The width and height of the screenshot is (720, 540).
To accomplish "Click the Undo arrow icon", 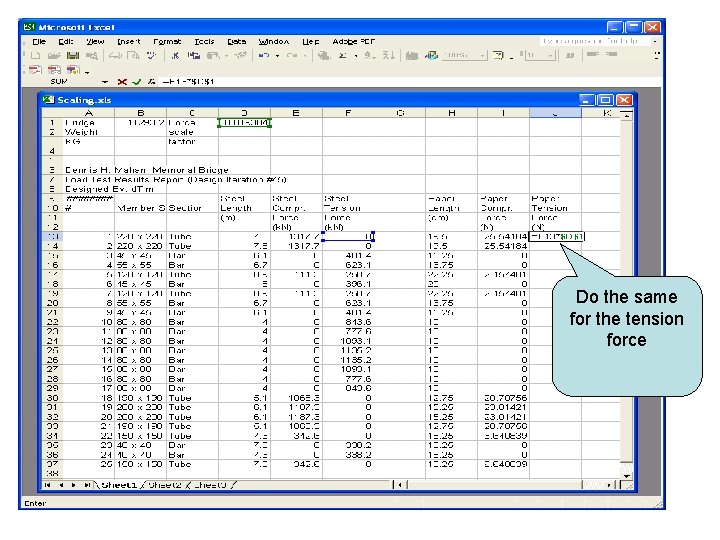I will click(x=264, y=56).
